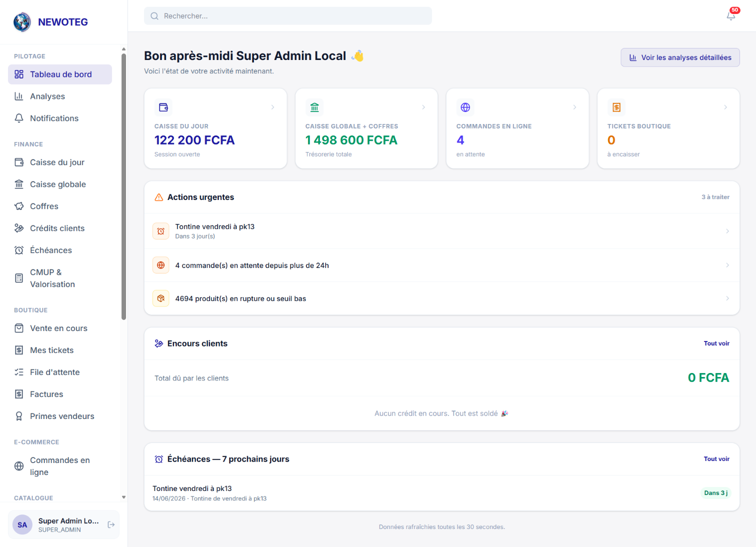Open the Tontine vendredi urgent action chevron
Viewport: 756px width, 547px height.
(727, 231)
